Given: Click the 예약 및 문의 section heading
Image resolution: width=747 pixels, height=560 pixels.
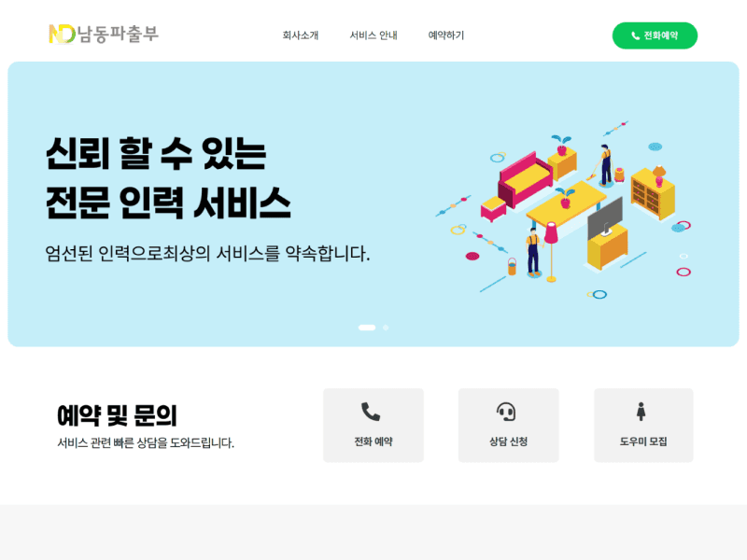Looking at the screenshot, I should tap(117, 415).
